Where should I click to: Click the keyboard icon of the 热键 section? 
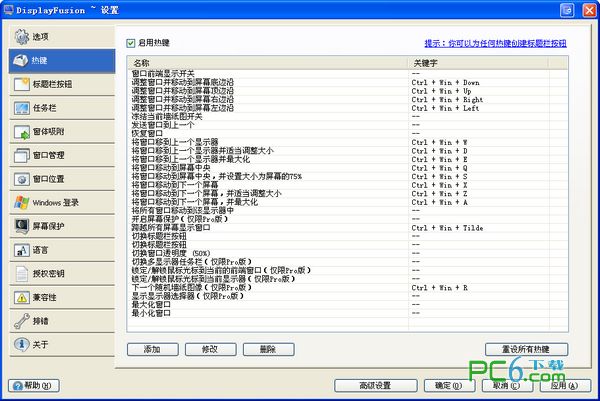tap(21, 60)
